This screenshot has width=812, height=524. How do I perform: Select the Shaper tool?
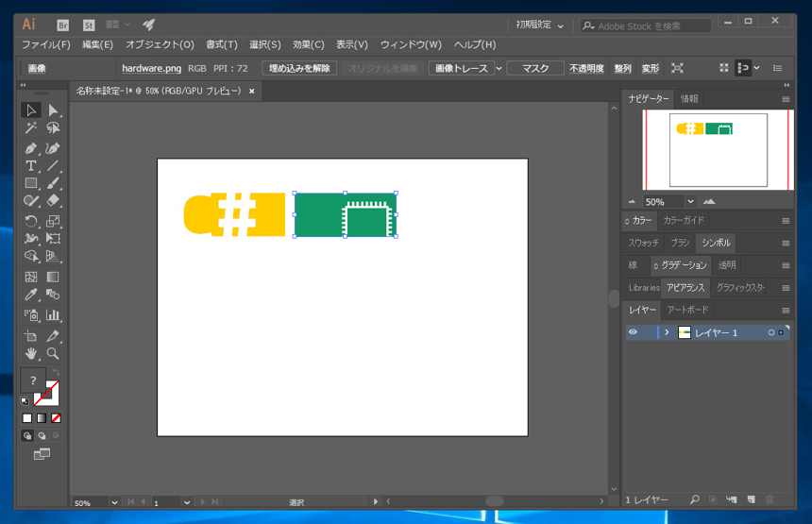point(31,201)
